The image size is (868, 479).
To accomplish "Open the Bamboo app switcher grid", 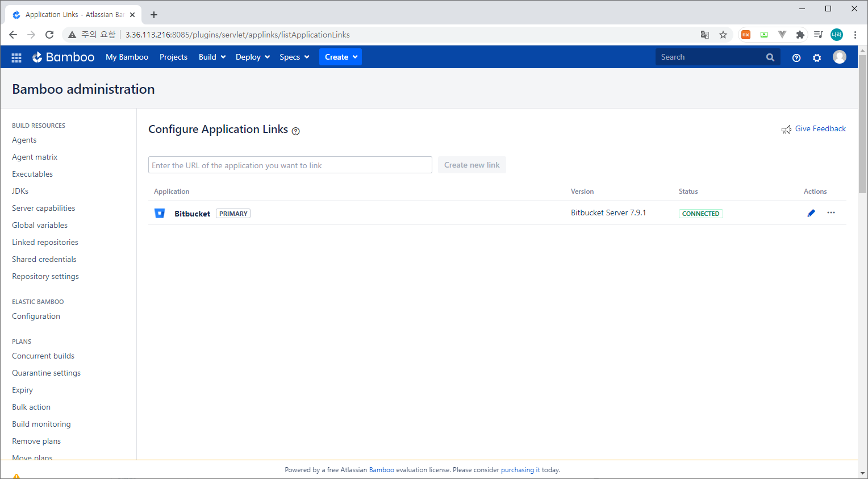I will click(16, 57).
